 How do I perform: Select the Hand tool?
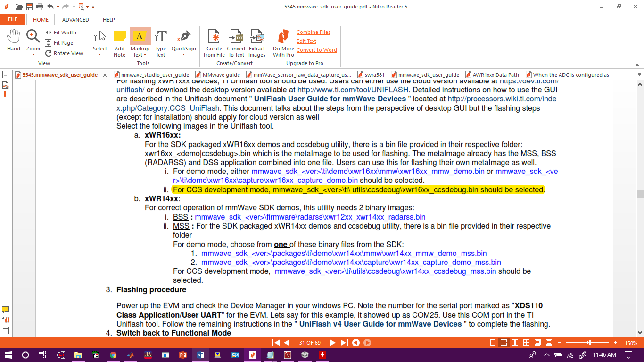coord(14,40)
